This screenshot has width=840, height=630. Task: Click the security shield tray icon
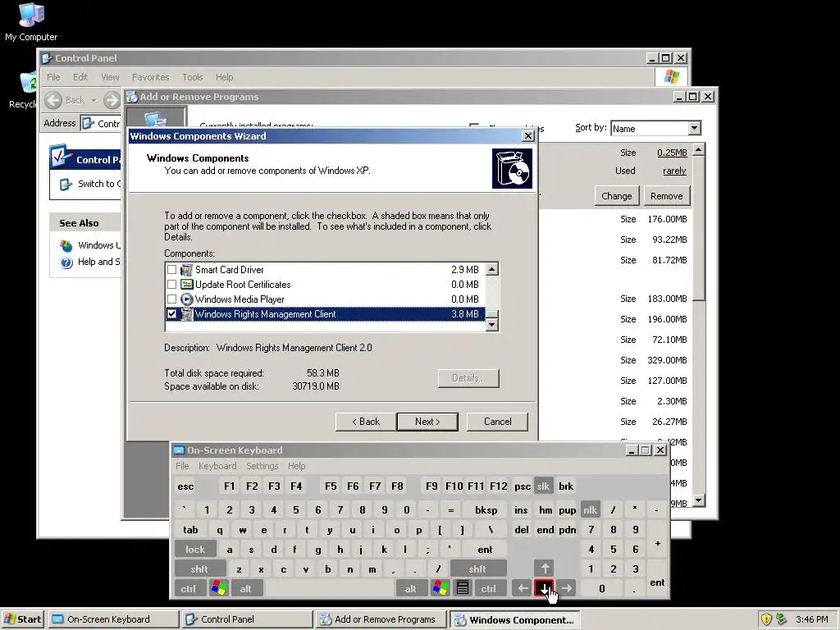click(766, 619)
